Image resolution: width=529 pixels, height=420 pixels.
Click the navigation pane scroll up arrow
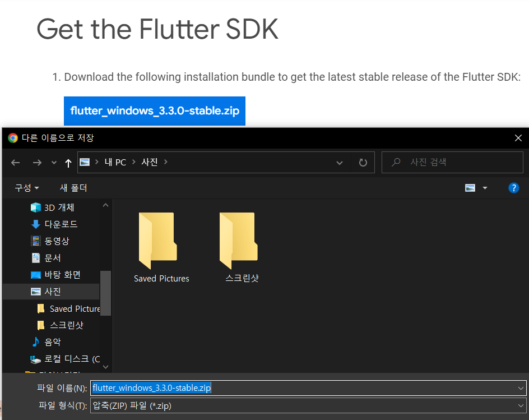pos(105,205)
